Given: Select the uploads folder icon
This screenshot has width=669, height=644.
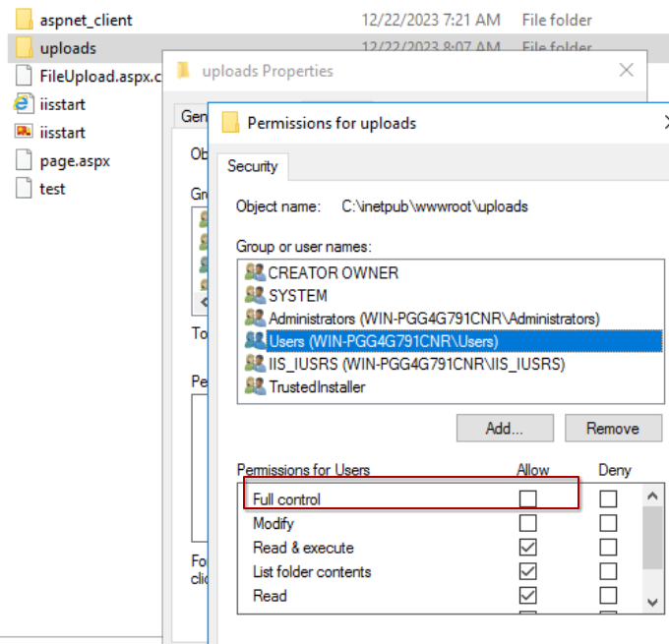Looking at the screenshot, I should click(24, 48).
